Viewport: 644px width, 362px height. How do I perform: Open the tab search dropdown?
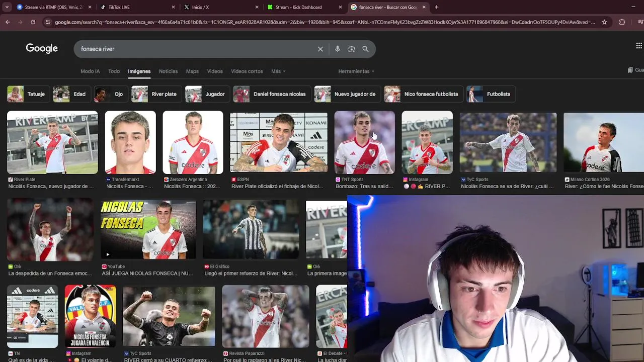pyautogui.click(x=7, y=7)
